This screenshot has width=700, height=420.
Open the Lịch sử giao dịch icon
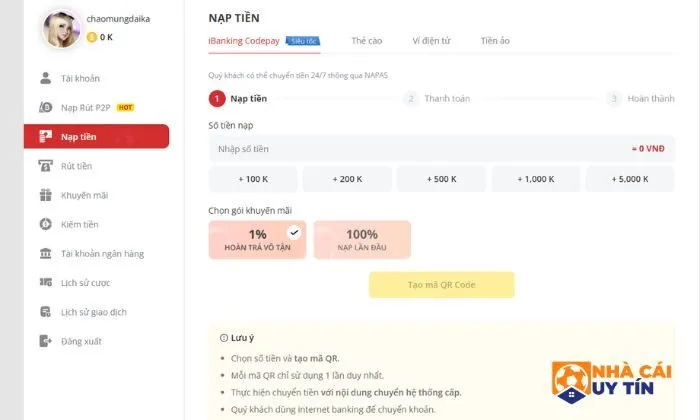click(x=46, y=312)
